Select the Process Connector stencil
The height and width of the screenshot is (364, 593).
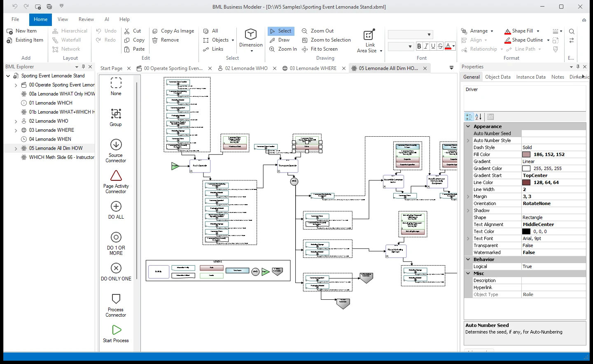(x=116, y=305)
